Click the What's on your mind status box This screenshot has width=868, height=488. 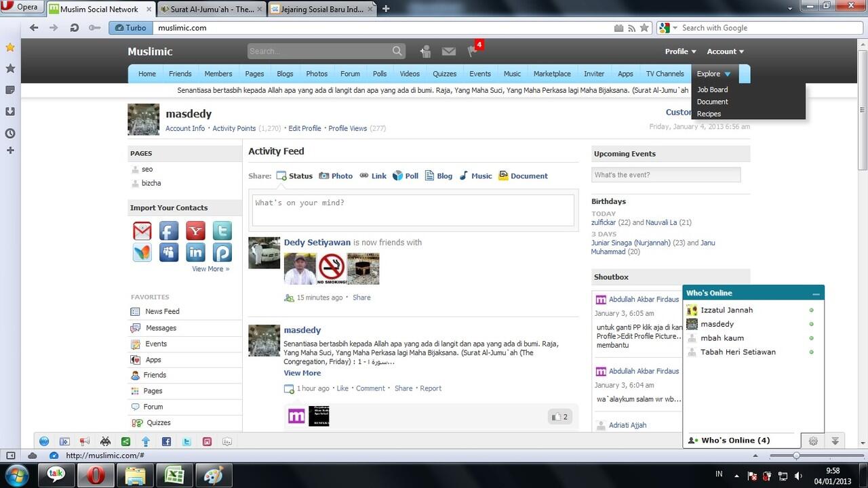point(413,210)
